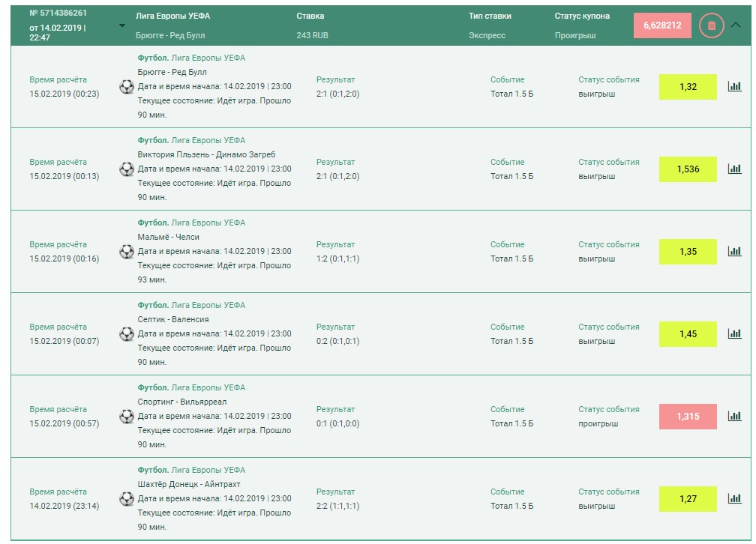Click settlement time 15.02.2019 (00:57)

(x=64, y=423)
